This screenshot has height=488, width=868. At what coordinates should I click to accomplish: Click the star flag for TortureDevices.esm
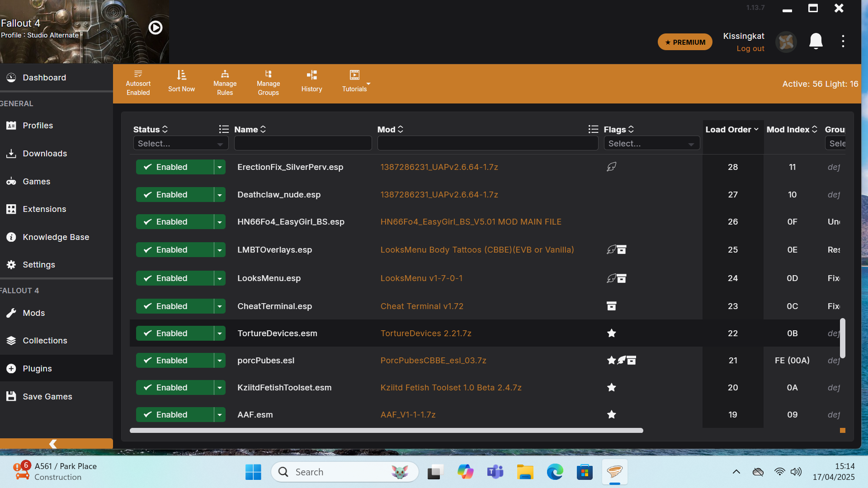(611, 333)
